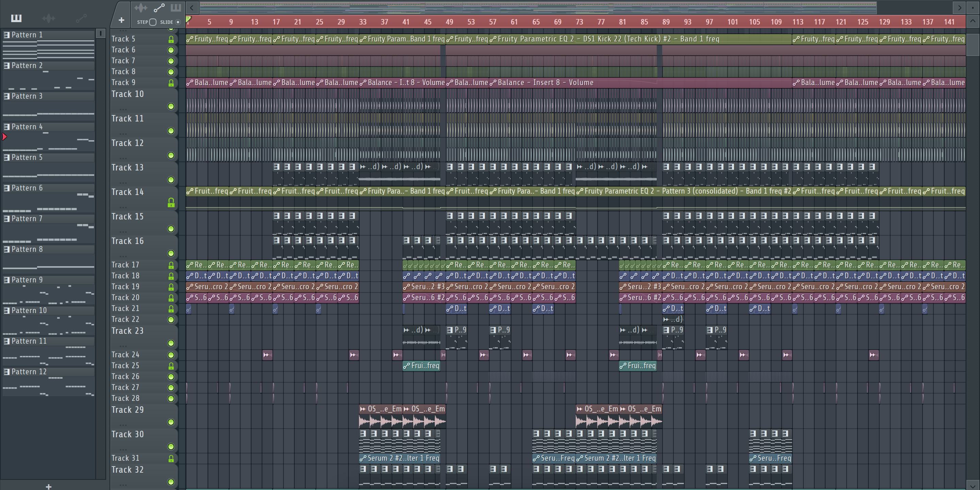Viewport: 980px width, 490px height.
Task: Show audio clips in the picker panel
Action: click(x=49, y=18)
